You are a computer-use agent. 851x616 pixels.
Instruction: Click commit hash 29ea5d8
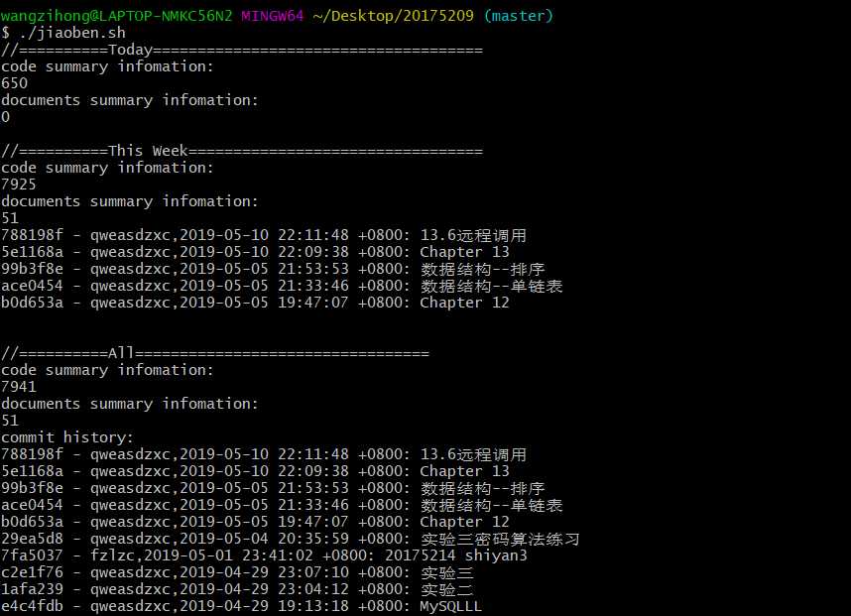(32, 539)
